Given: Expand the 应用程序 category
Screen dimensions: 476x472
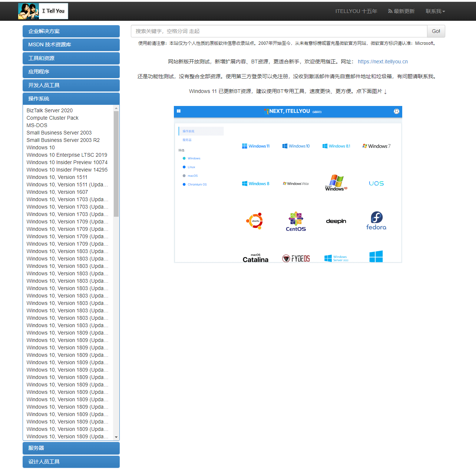Looking at the screenshot, I should pos(71,72).
